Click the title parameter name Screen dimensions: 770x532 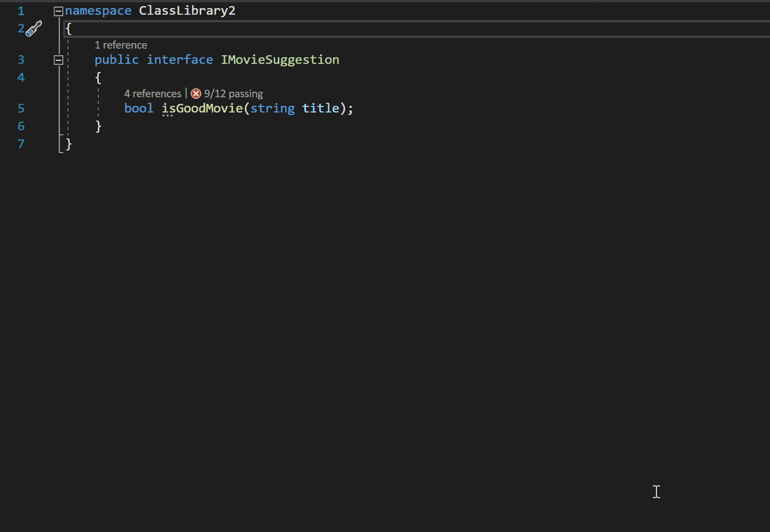pyautogui.click(x=320, y=108)
